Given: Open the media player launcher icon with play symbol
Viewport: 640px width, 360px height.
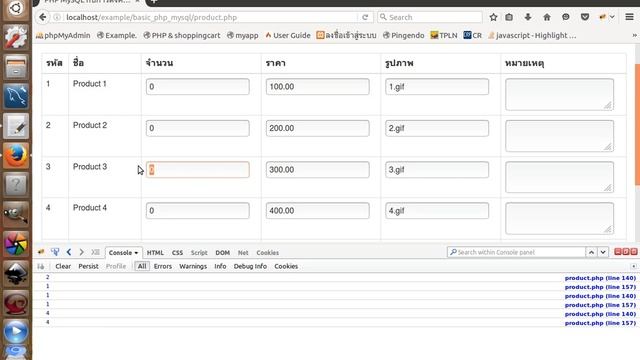Looking at the screenshot, I should [x=16, y=332].
